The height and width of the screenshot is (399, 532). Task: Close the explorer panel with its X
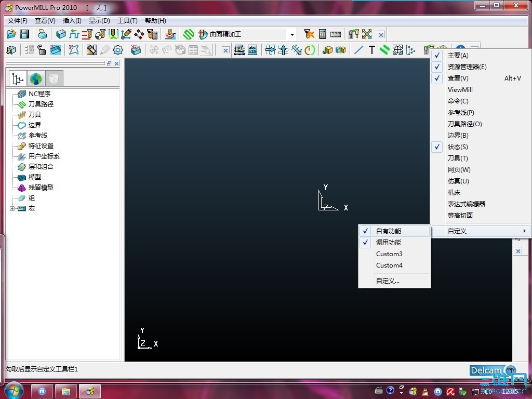tap(117, 63)
